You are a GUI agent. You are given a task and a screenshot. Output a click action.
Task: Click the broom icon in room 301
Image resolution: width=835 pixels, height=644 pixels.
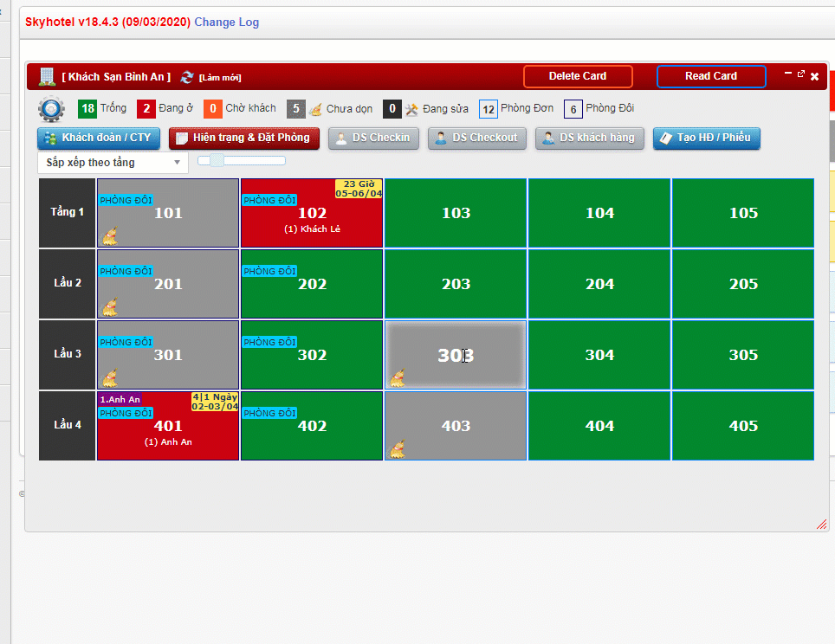[110, 377]
